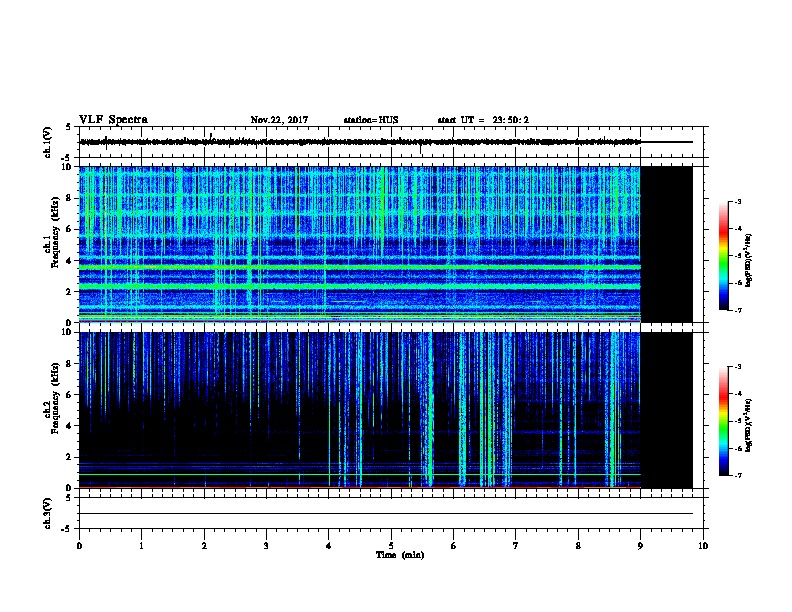The width and height of the screenshot is (792, 612).
Task: Click the '4' tick on the time axis
Action: [x=329, y=545]
